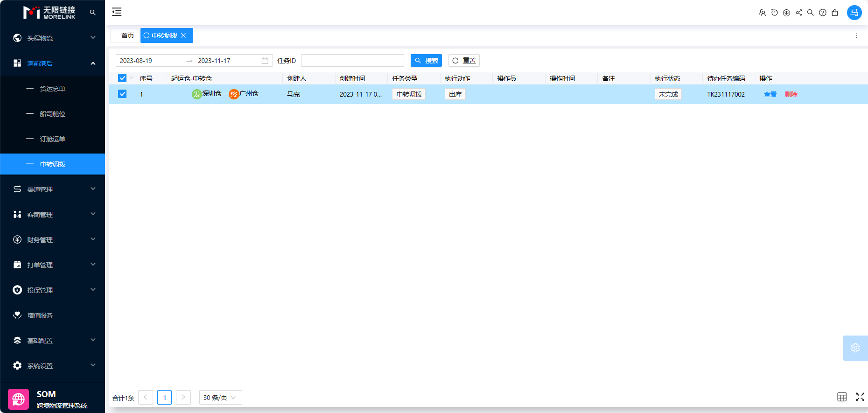Click the SOM pink globe logo

pyautogui.click(x=19, y=399)
